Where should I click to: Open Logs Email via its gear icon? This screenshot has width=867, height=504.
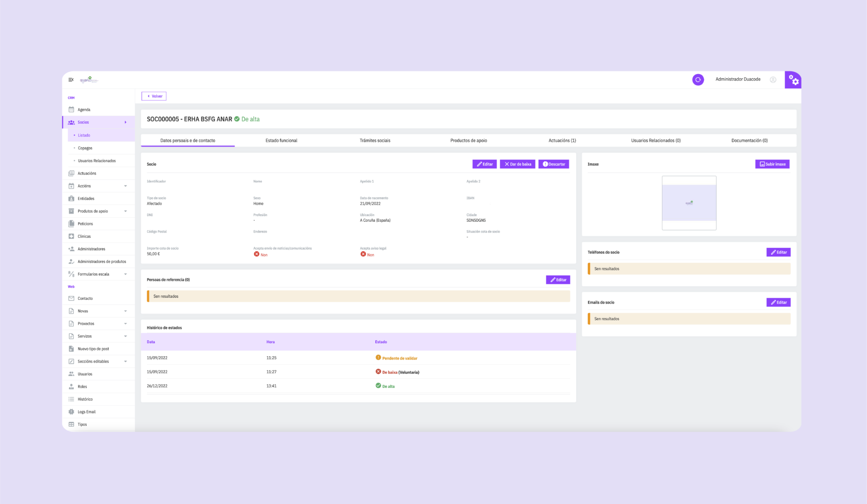(x=71, y=411)
